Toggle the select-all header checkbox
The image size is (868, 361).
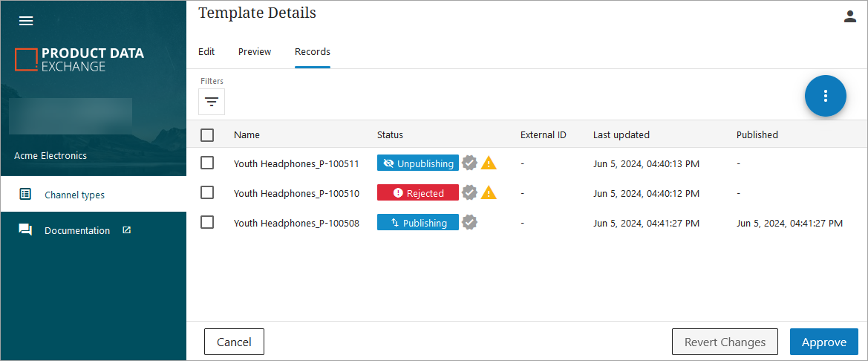tap(207, 135)
